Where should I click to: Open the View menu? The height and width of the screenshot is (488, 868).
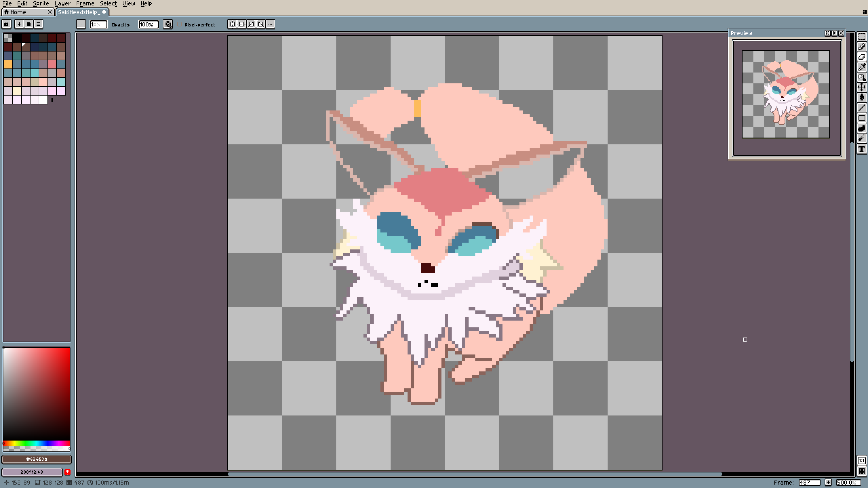coord(129,3)
